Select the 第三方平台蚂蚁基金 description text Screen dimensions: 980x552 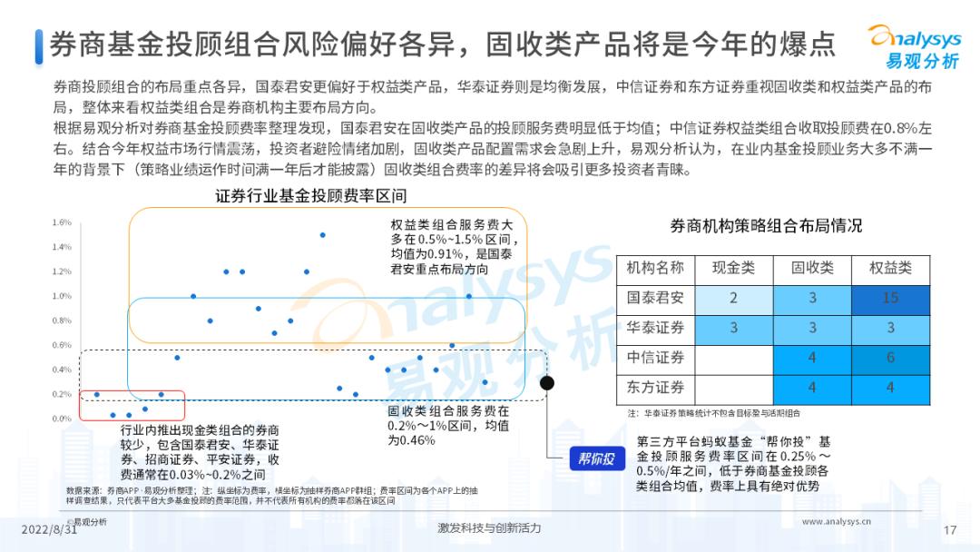tap(734, 464)
